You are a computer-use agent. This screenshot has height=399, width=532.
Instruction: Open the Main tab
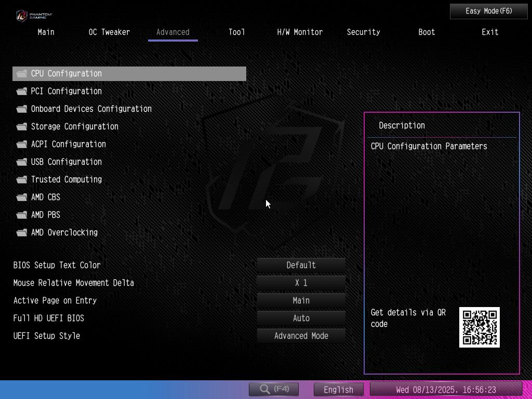click(x=46, y=32)
